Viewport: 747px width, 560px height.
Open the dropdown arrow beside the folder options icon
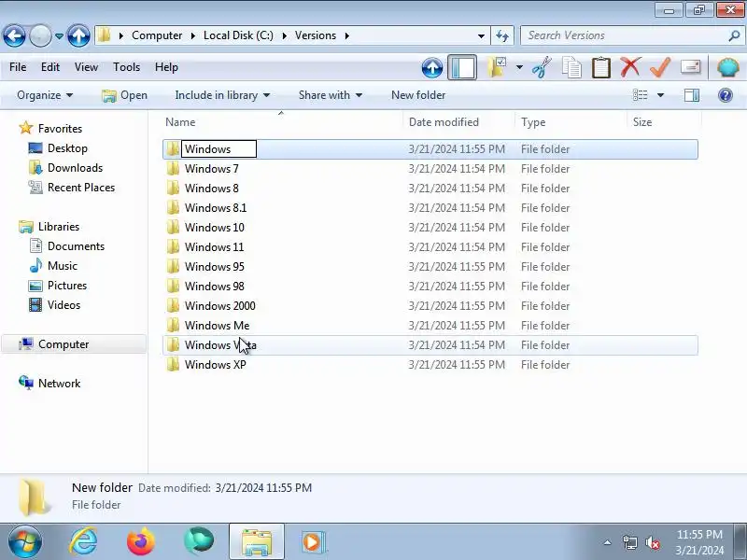519,67
